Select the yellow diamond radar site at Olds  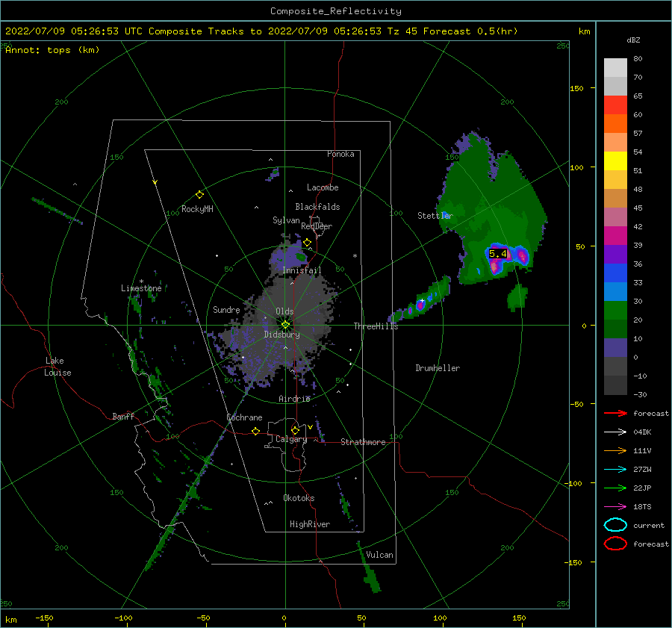285,325
